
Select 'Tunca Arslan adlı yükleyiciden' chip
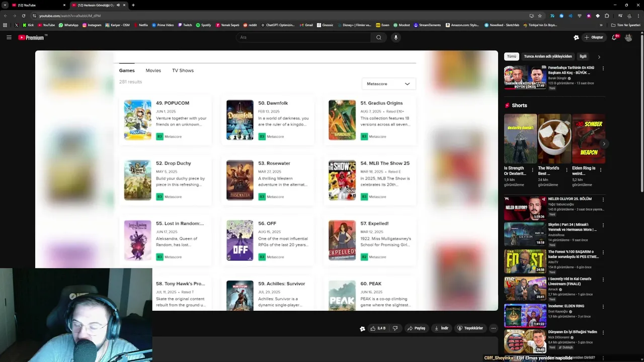pos(548,56)
